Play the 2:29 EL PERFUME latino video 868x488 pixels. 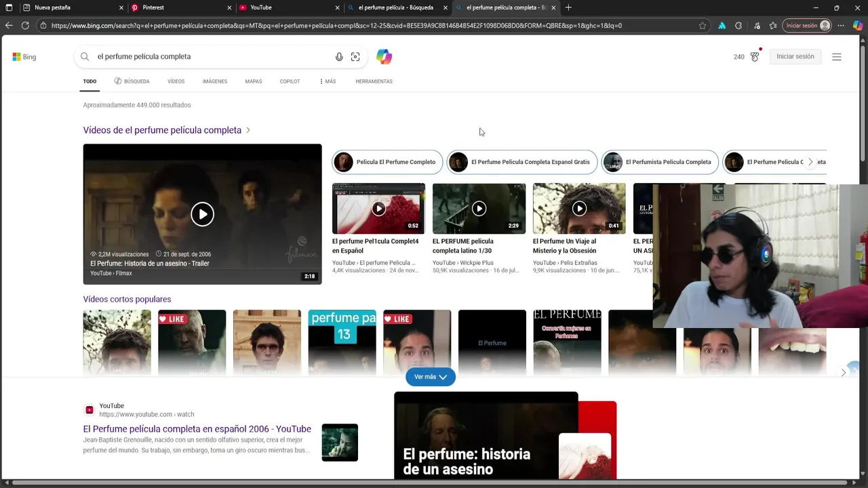click(x=479, y=209)
